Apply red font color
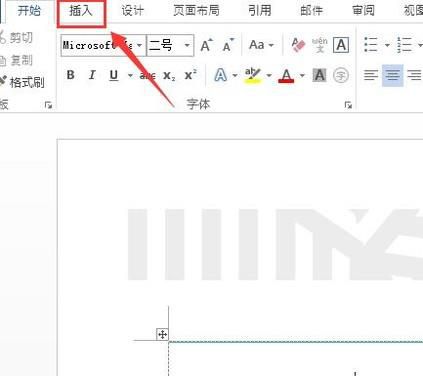Screen dimensions: 423x376 pyautogui.click(x=286, y=76)
